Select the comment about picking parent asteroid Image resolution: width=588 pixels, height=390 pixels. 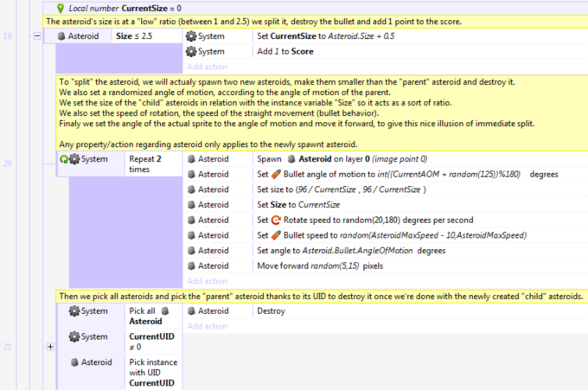pyautogui.click(x=320, y=296)
